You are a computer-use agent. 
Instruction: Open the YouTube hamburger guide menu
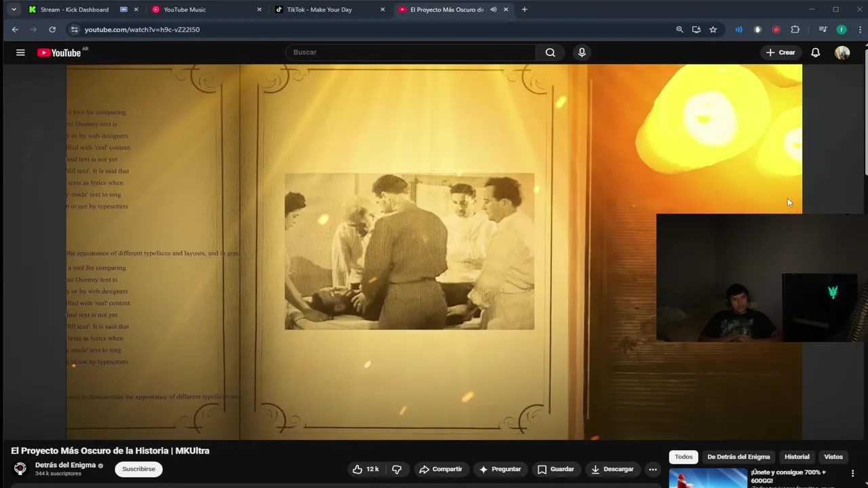pyautogui.click(x=20, y=52)
